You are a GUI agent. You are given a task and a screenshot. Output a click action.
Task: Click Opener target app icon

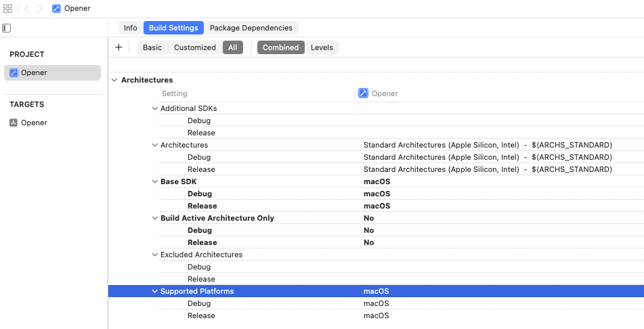pos(14,123)
